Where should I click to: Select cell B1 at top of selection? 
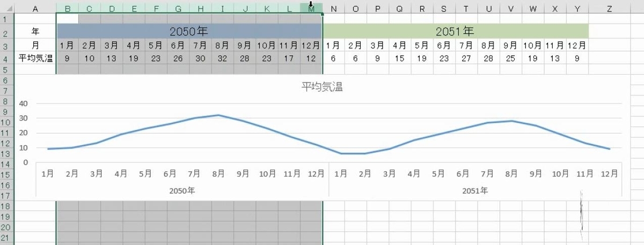(x=67, y=19)
